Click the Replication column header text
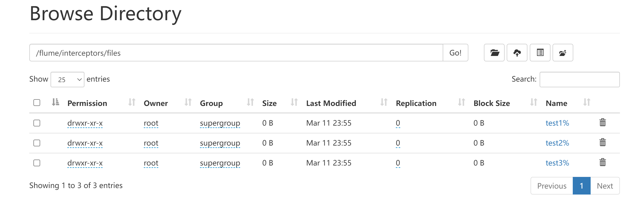Viewport: 644px width, 201px height. 416,104
